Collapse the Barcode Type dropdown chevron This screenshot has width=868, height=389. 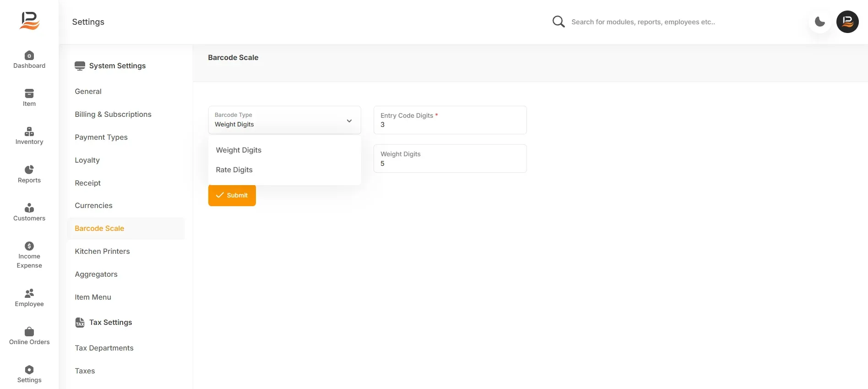pos(349,121)
